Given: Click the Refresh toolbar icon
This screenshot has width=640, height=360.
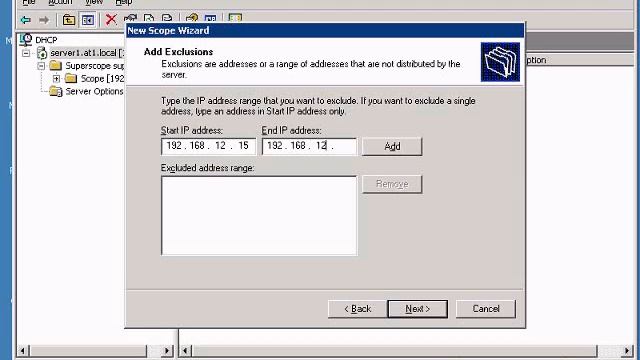Looking at the screenshot, I should pos(149,18).
